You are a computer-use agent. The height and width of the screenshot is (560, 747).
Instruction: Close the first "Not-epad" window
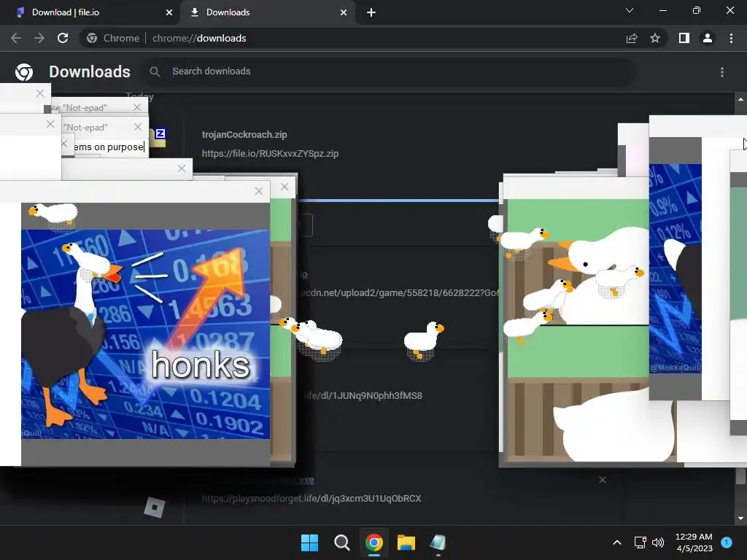(x=136, y=107)
